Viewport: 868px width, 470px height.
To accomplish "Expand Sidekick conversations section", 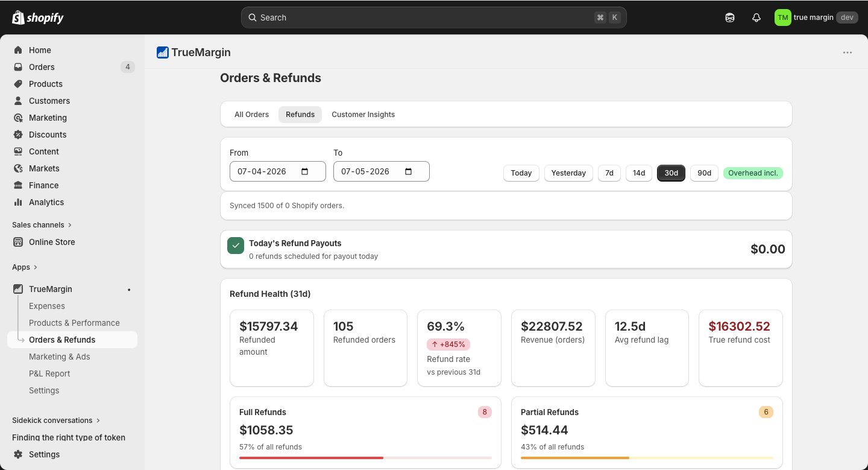I will pyautogui.click(x=56, y=420).
